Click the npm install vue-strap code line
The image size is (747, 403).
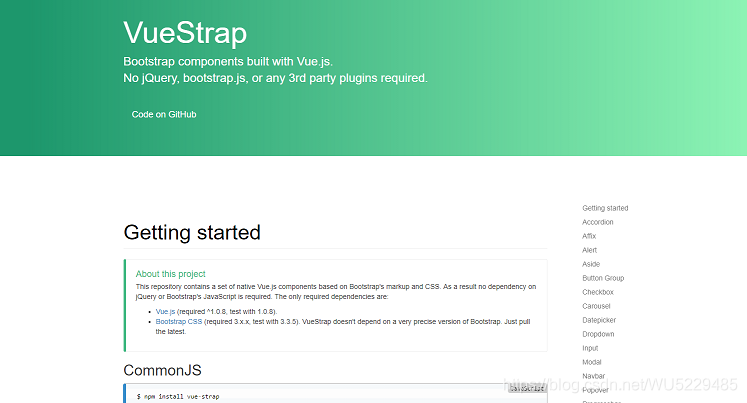[x=178, y=396]
